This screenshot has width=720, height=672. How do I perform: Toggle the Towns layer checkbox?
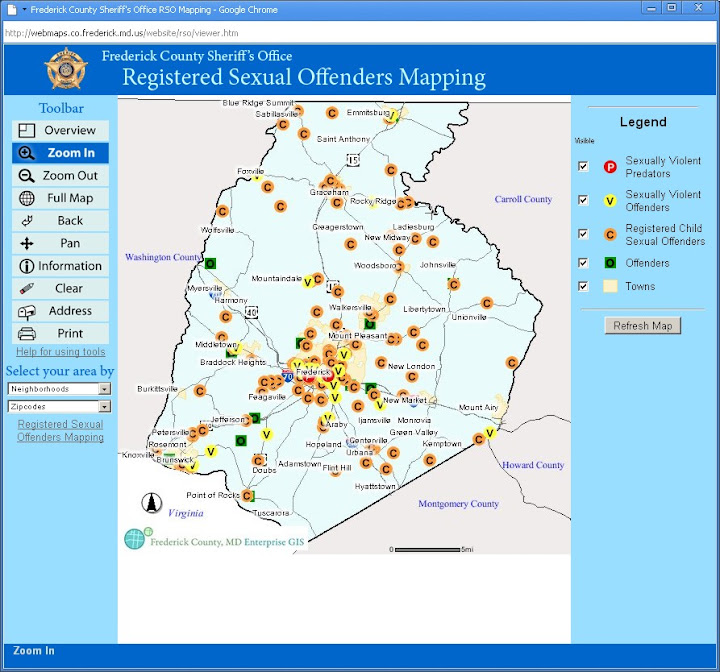point(583,286)
